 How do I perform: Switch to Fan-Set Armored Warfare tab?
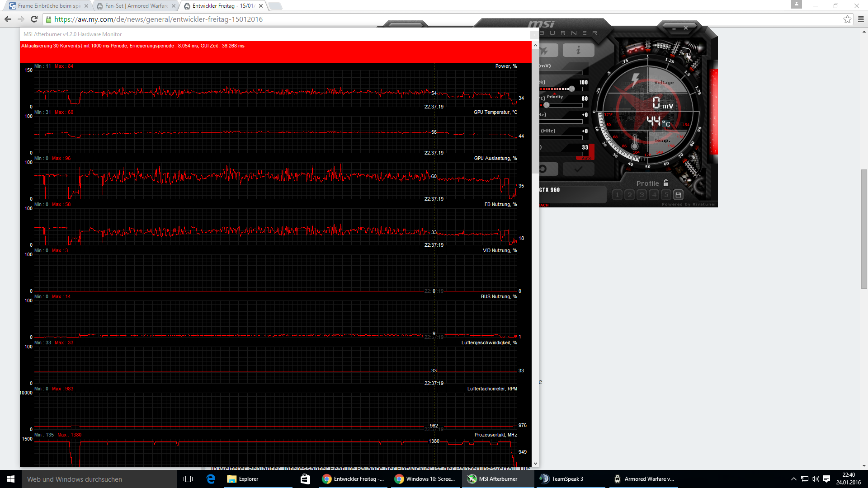(x=136, y=6)
